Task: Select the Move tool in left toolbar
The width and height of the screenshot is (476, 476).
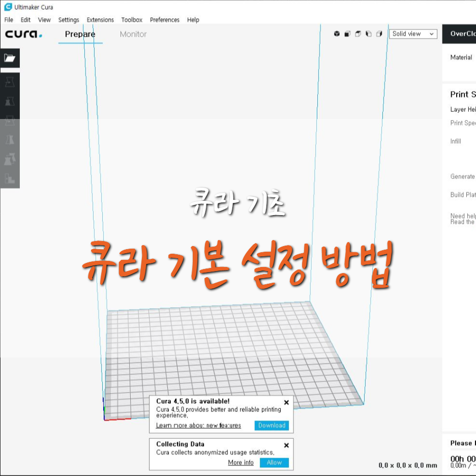Action: coord(10,82)
